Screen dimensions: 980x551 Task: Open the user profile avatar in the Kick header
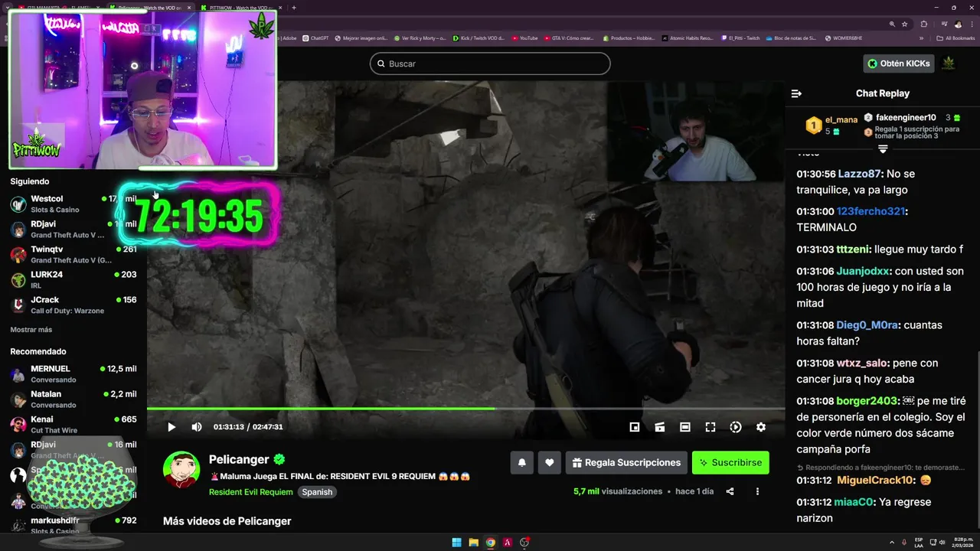949,64
